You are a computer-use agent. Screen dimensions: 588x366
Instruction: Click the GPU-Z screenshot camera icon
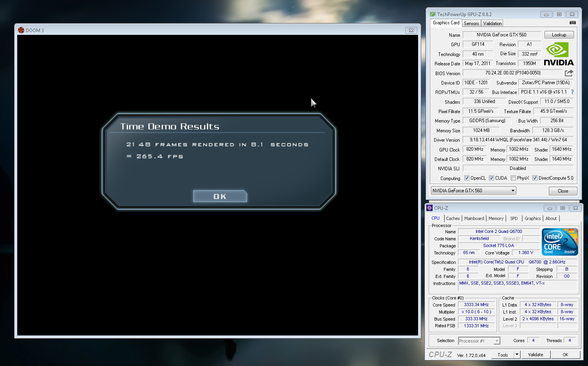573,23
